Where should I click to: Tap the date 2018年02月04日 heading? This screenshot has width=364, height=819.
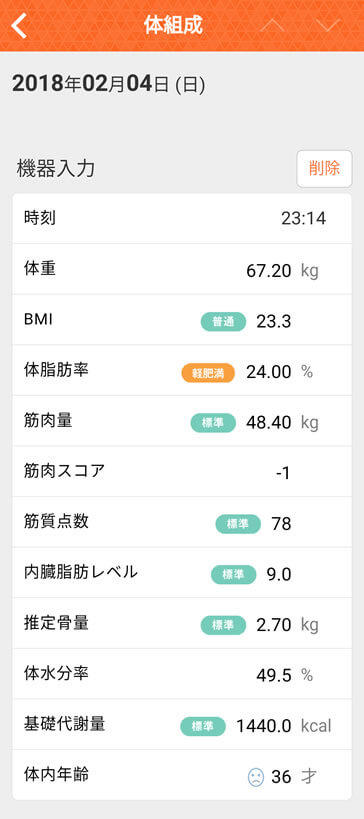108,84
